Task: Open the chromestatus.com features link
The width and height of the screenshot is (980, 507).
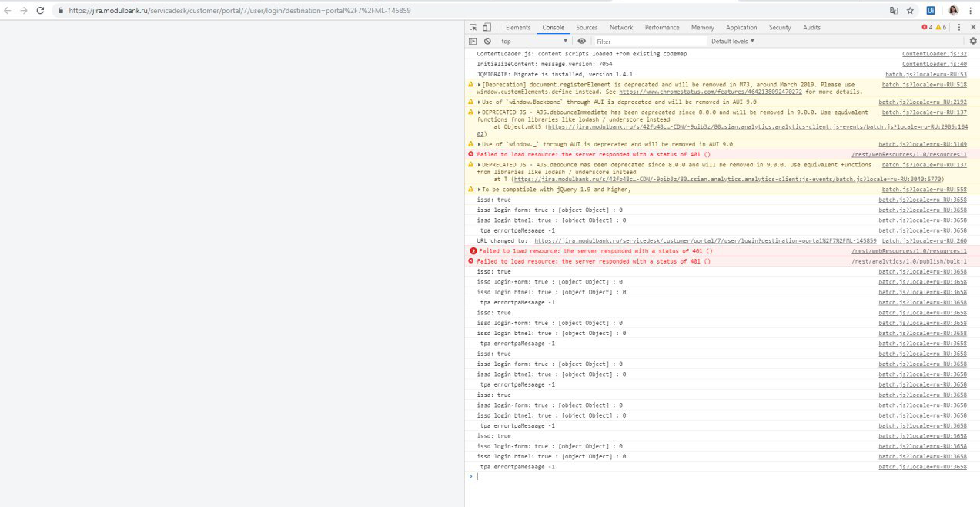Action: pyautogui.click(x=711, y=92)
